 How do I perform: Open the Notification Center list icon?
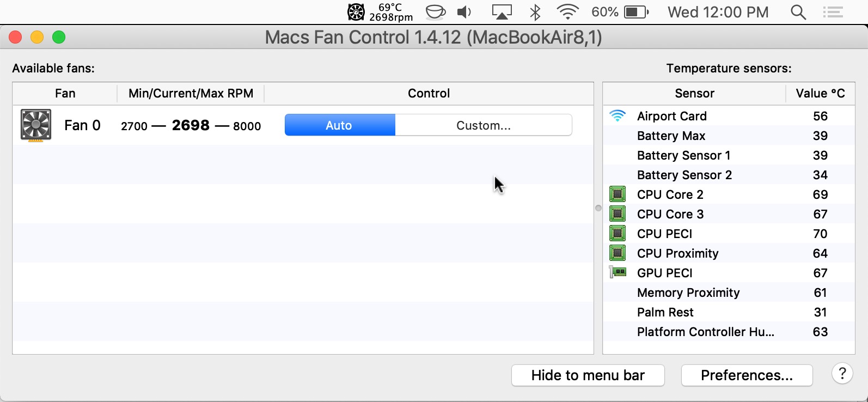[833, 12]
